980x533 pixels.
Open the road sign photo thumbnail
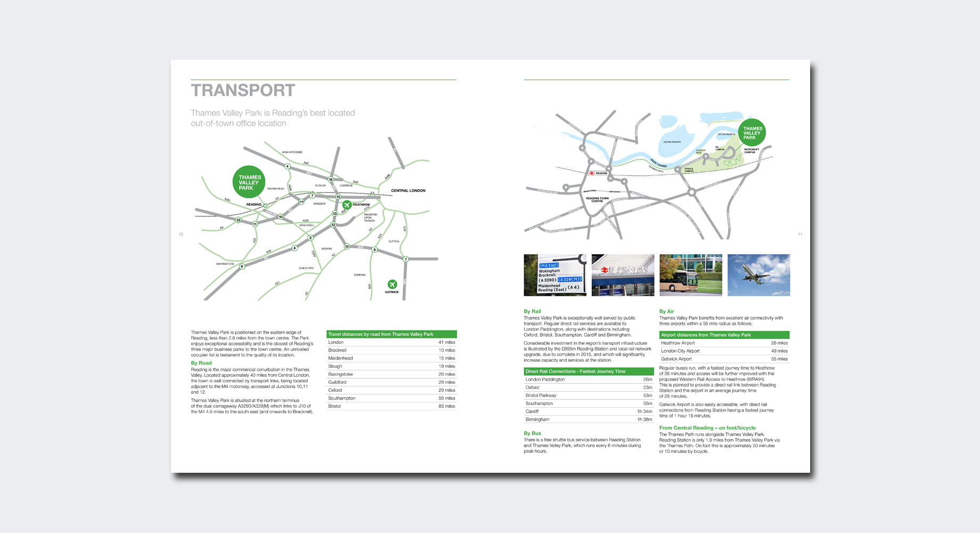(555, 275)
